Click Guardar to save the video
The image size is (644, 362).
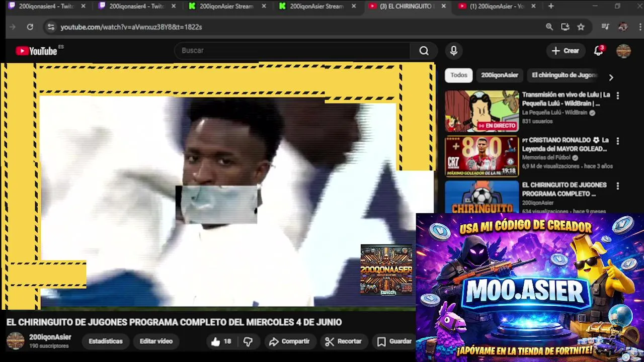(x=394, y=342)
